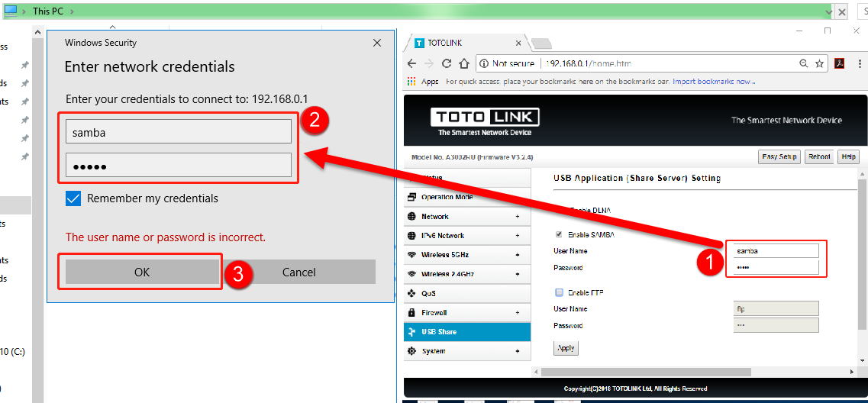868x403 pixels.
Task: Collapse the Explorer ribbon chevron
Action: pyautogui.click(x=111, y=25)
